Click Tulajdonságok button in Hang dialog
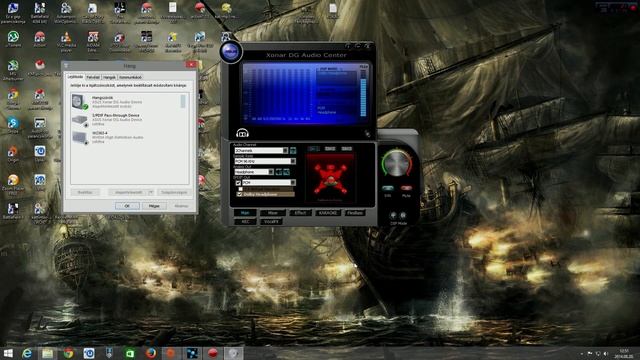The width and height of the screenshot is (640, 360). (x=174, y=192)
